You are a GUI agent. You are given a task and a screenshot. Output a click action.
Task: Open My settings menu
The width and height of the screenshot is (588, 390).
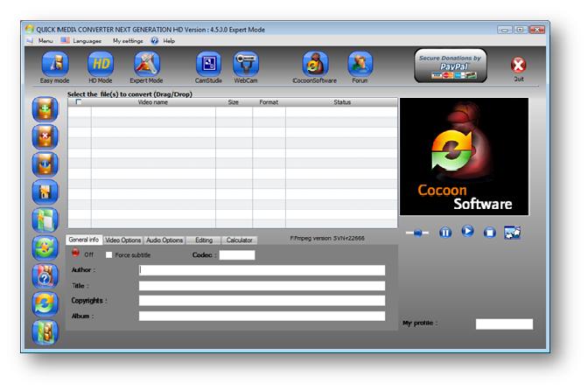click(x=128, y=41)
